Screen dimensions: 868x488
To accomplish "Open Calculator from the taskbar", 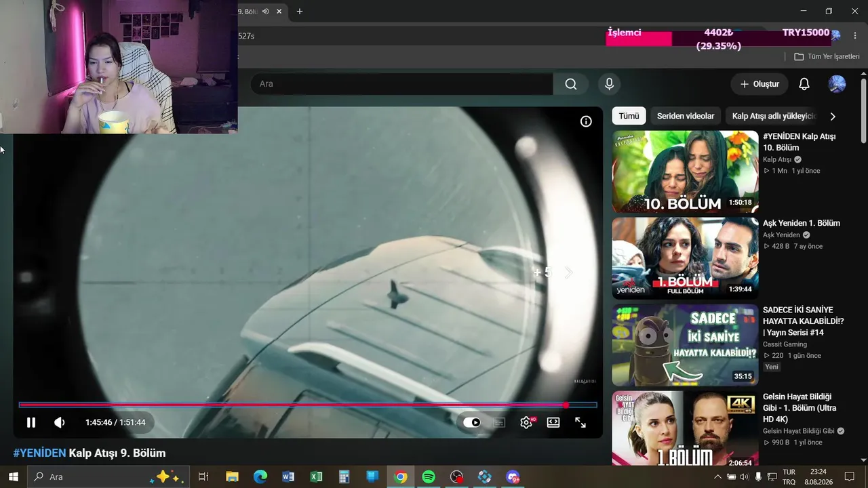I will click(x=344, y=476).
